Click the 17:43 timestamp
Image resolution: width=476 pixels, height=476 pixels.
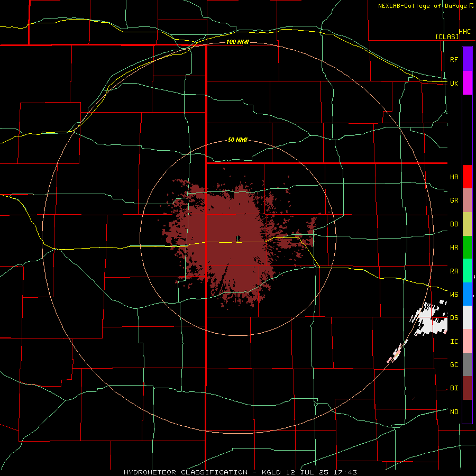click(x=345, y=472)
